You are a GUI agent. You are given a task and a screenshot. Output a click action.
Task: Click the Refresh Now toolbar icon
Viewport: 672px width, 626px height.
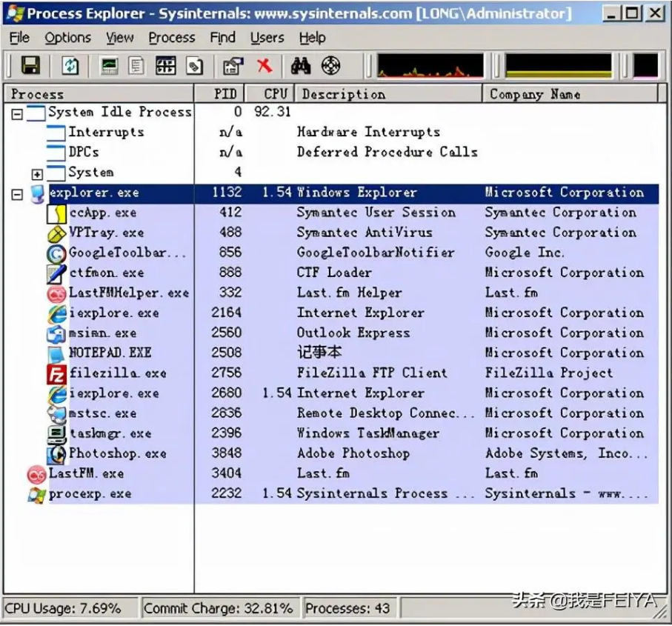[x=70, y=66]
